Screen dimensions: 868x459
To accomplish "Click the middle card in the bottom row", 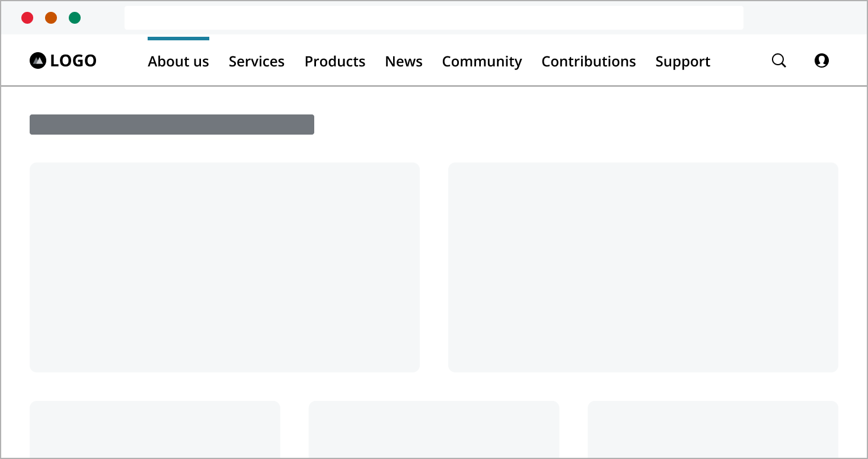I will [x=433, y=429].
